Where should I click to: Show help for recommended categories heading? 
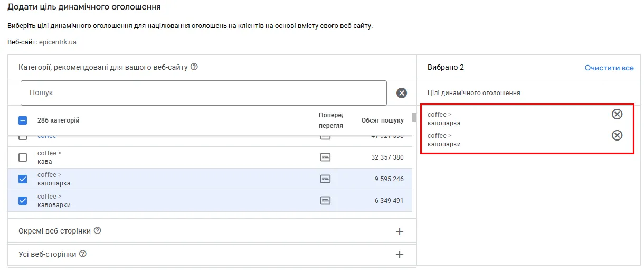(x=194, y=67)
